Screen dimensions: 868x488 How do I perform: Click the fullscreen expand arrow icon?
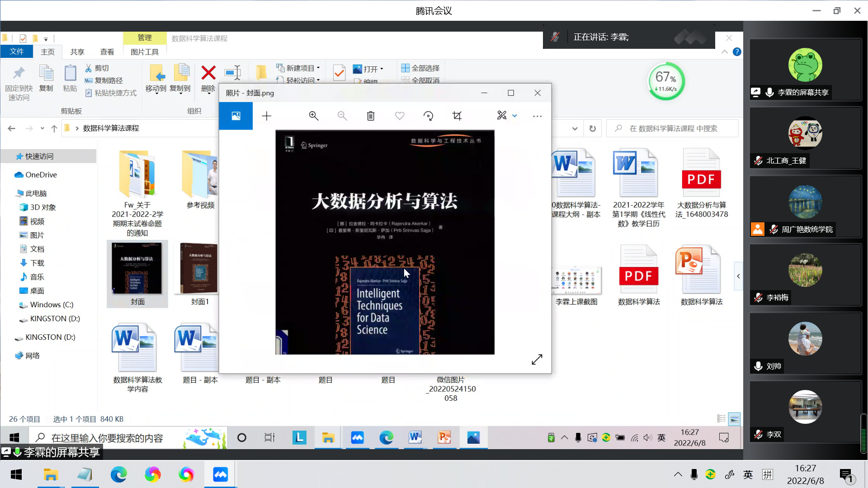[x=537, y=360]
